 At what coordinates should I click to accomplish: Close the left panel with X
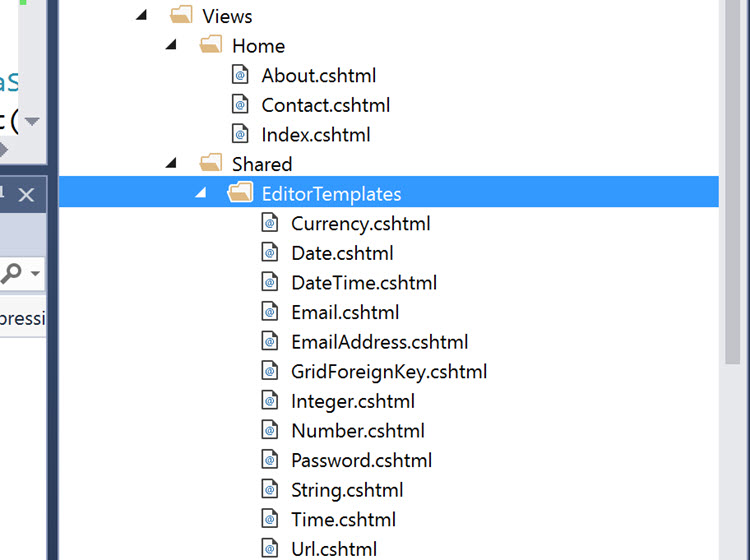(26, 195)
